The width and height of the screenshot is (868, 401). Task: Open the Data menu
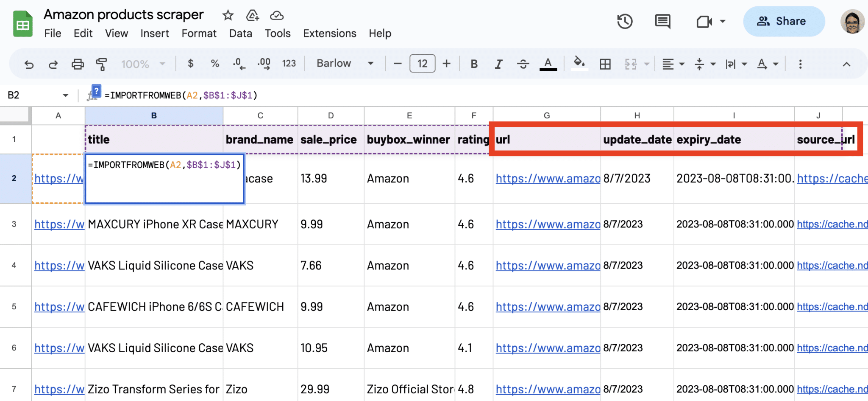(240, 33)
